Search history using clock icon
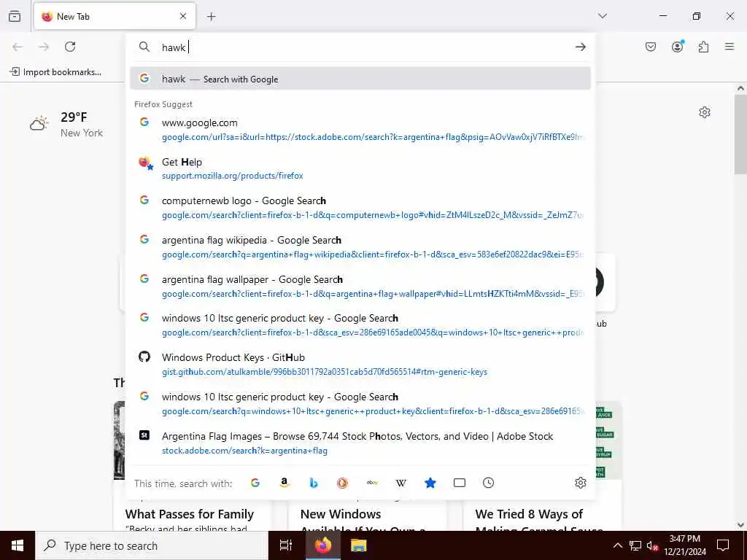The image size is (747, 560). tap(488, 483)
